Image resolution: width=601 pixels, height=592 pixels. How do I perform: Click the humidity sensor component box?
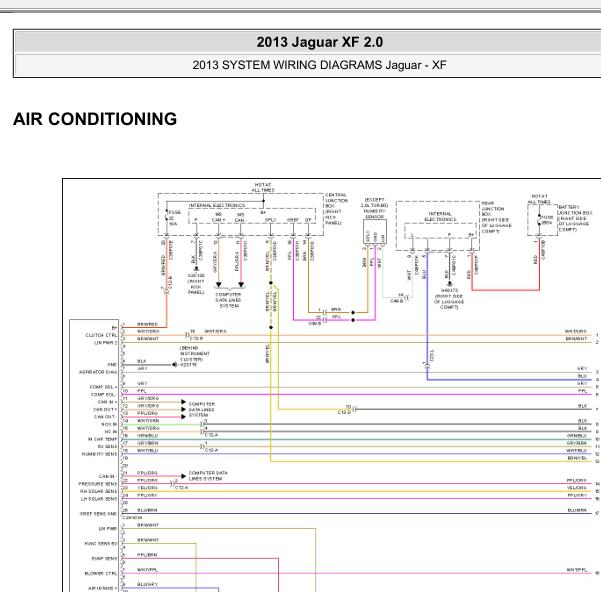coord(375,231)
